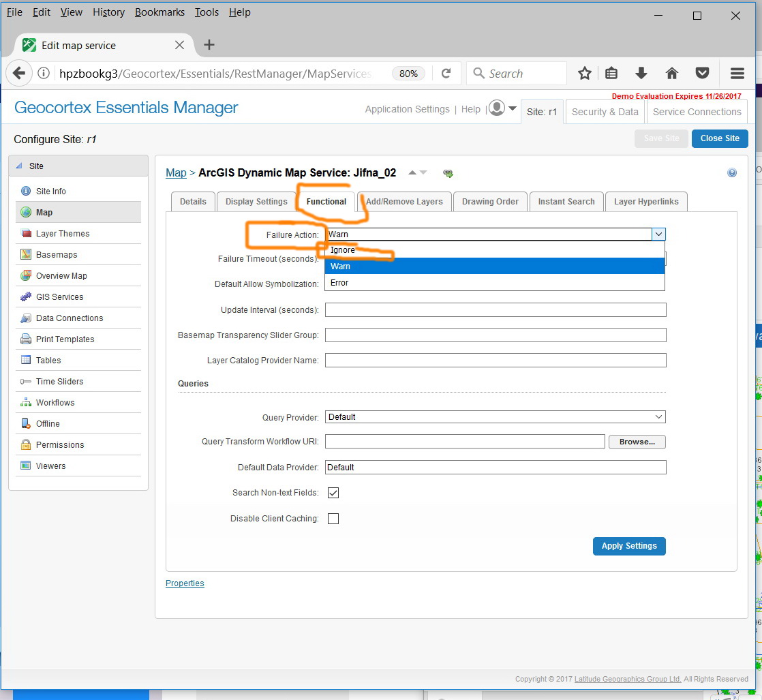Click the Latitude Geographics Group Ltd. link
Screen dimensions: 762x700
(628, 679)
